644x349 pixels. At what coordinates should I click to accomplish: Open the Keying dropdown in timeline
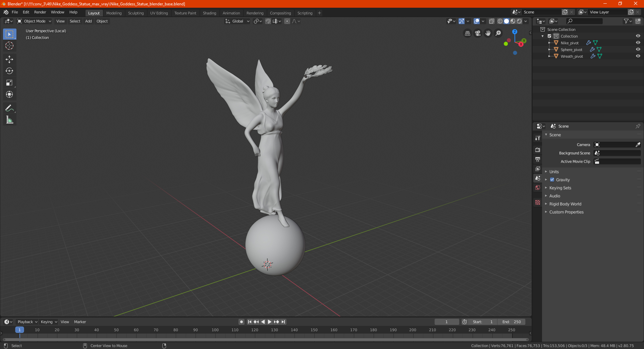(49, 322)
